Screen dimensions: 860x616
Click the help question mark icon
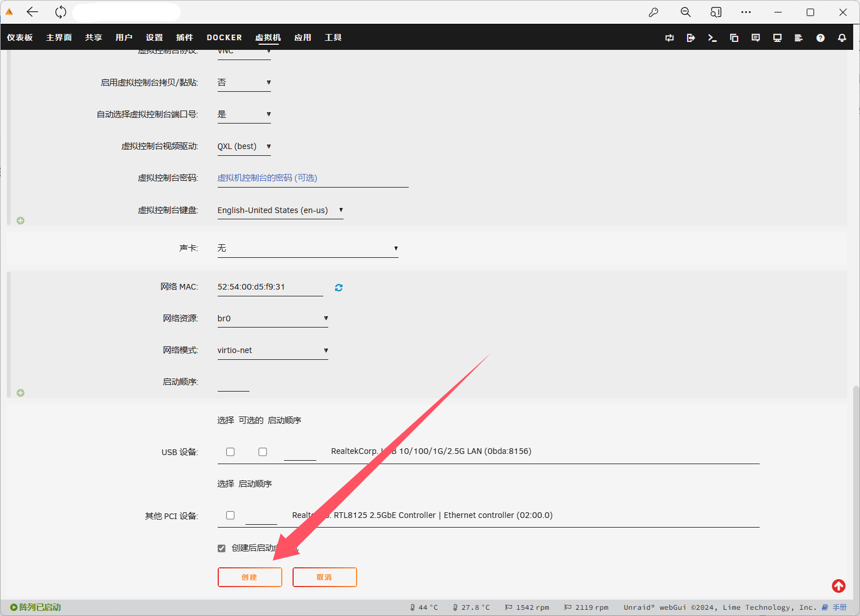[820, 38]
